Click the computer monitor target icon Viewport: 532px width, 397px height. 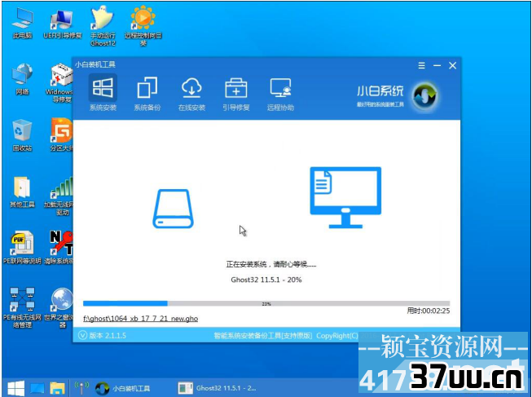(345, 197)
